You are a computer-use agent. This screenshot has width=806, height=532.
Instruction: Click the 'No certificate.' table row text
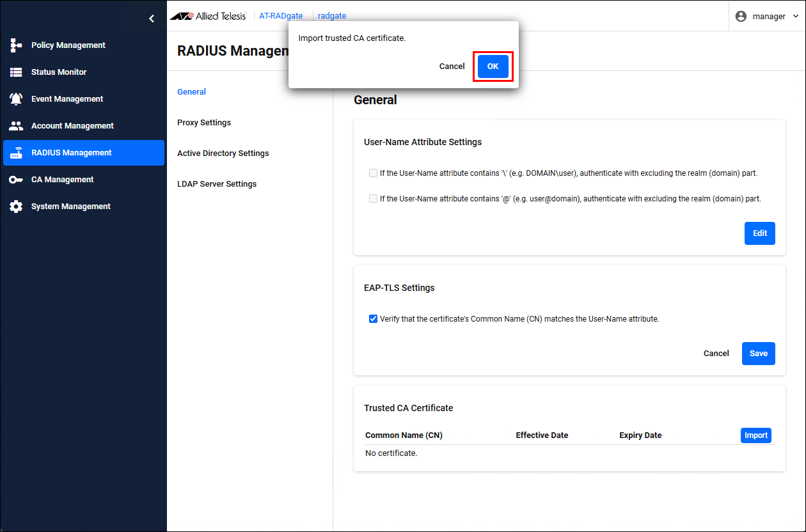tap(391, 453)
